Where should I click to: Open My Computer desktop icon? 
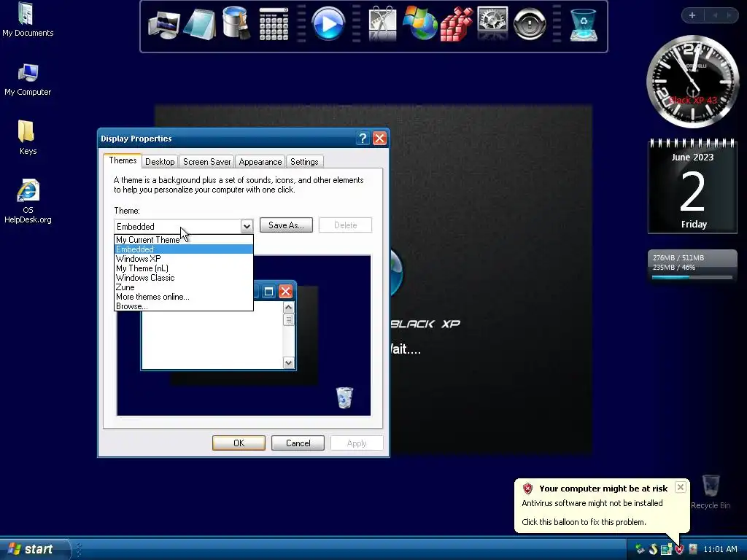click(x=28, y=79)
